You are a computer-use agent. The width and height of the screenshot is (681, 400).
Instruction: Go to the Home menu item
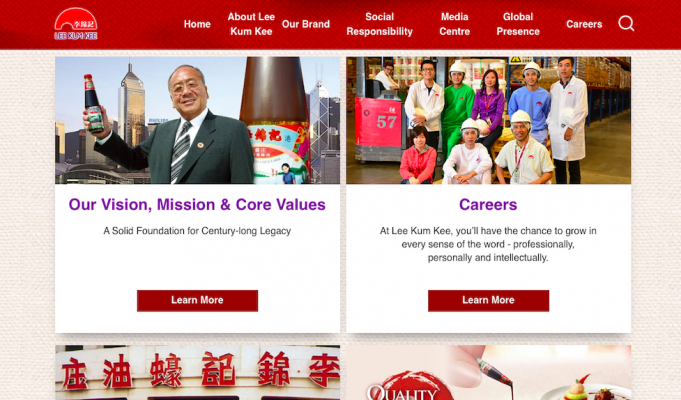197,24
